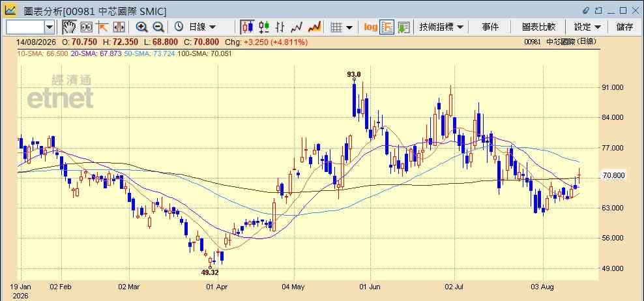Screen dimensions: 644x301
Task: Click the 50-SMA: 73.724 legend label
Action: click(149, 53)
